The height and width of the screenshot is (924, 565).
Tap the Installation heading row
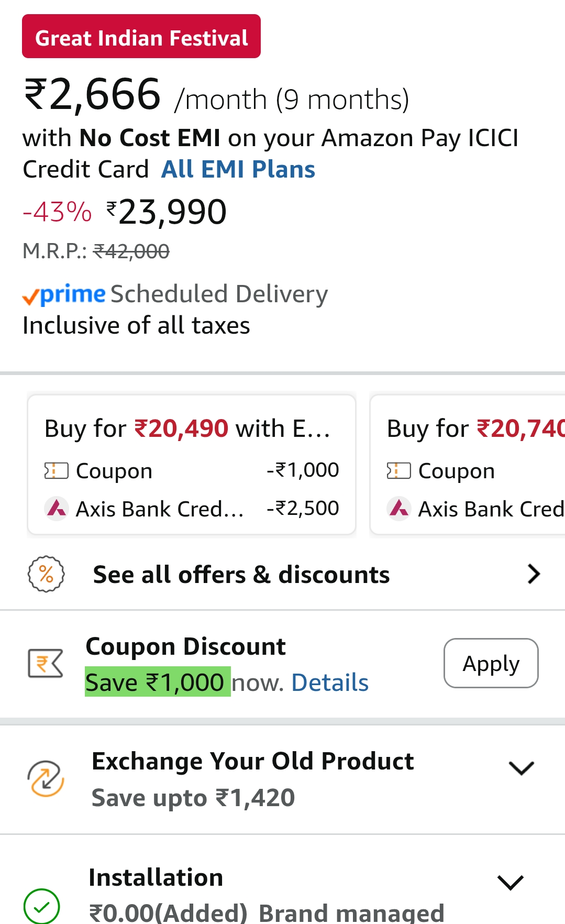point(156,878)
